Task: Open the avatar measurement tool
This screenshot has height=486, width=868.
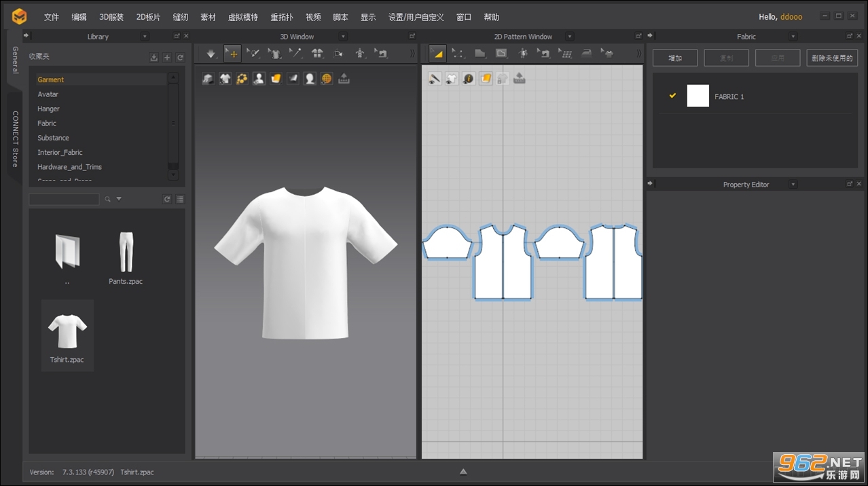Action: 360,54
